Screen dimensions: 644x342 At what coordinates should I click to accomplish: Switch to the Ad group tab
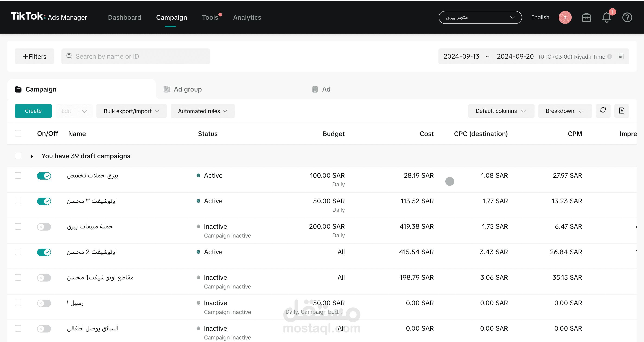pos(188,89)
